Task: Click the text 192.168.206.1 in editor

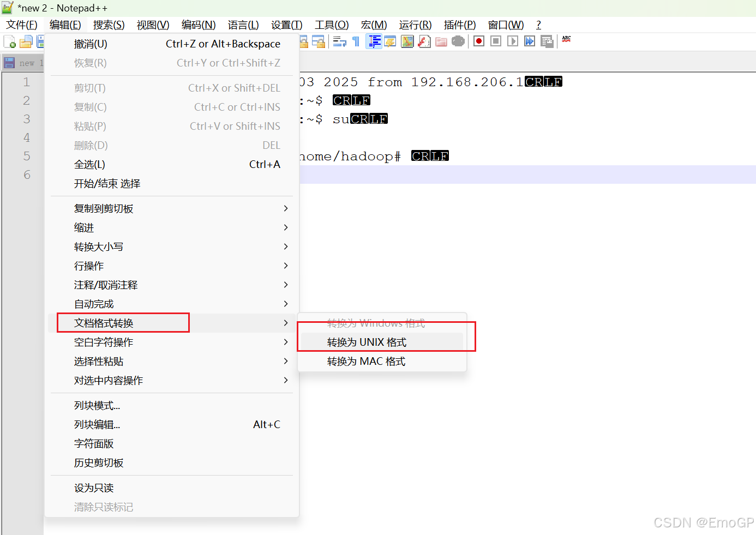Action: coord(467,82)
